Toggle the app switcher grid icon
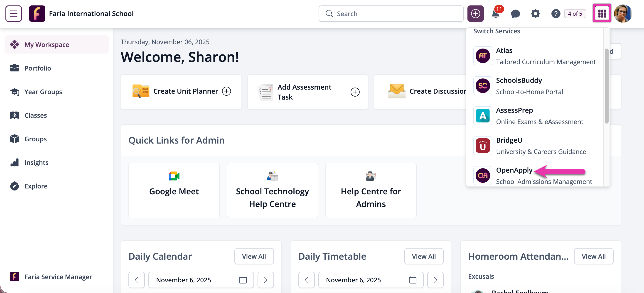This screenshot has width=644, height=293. point(602,13)
